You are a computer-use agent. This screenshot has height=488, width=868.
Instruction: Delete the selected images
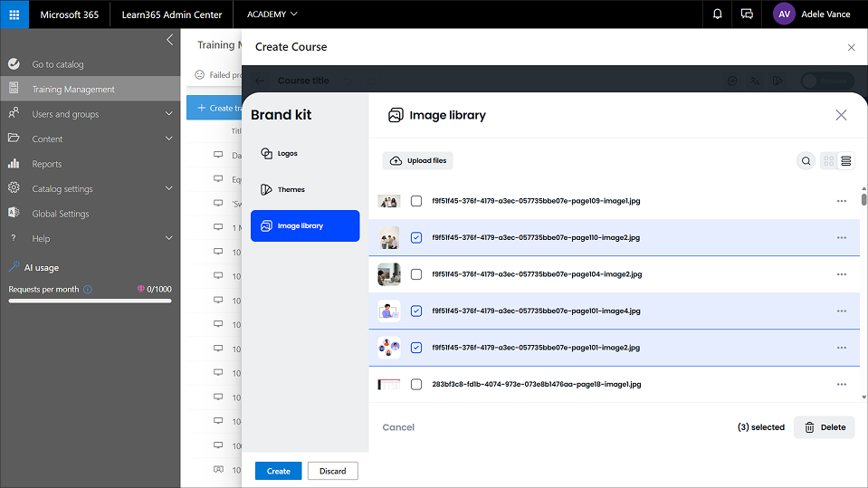point(824,427)
